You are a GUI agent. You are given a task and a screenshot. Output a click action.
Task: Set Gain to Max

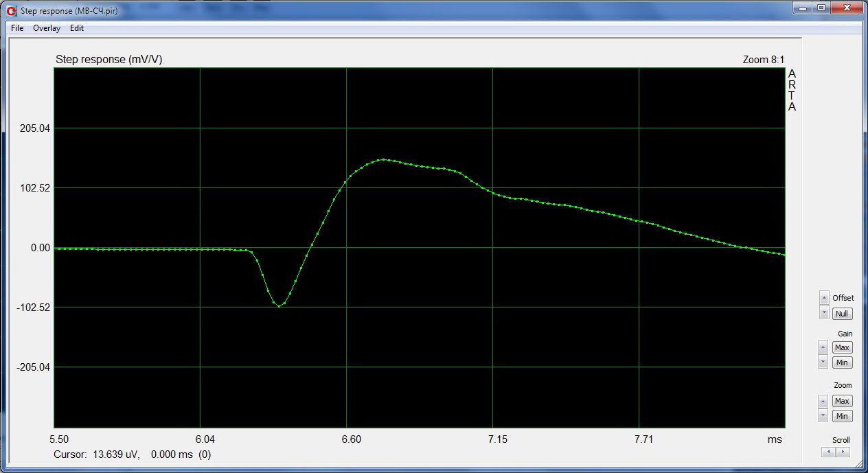click(x=842, y=347)
